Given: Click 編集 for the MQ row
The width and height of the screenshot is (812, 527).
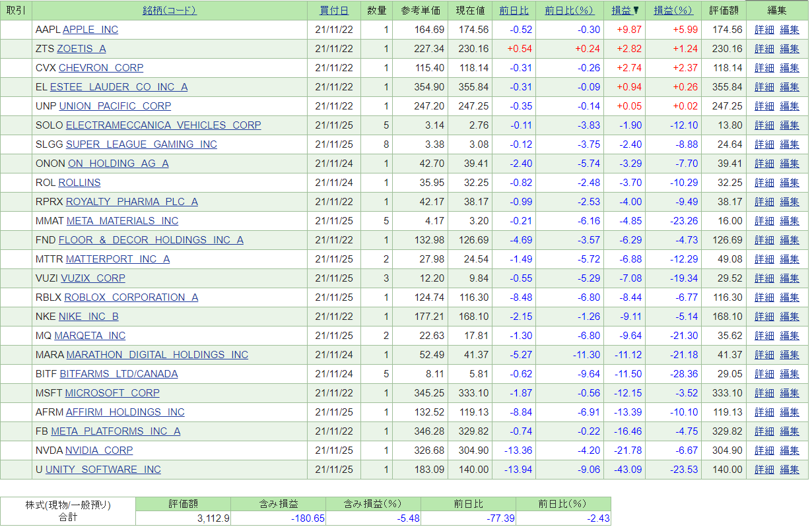Looking at the screenshot, I should 790,336.
